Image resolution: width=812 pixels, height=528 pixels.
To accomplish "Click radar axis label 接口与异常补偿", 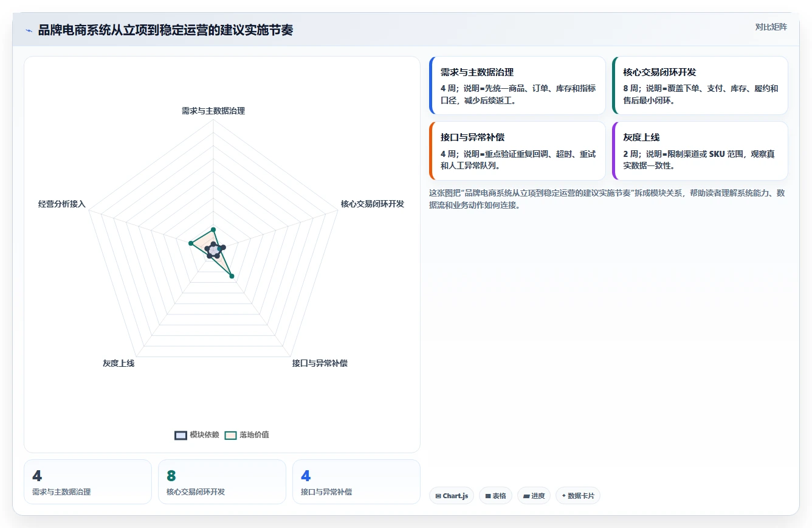I will click(320, 363).
